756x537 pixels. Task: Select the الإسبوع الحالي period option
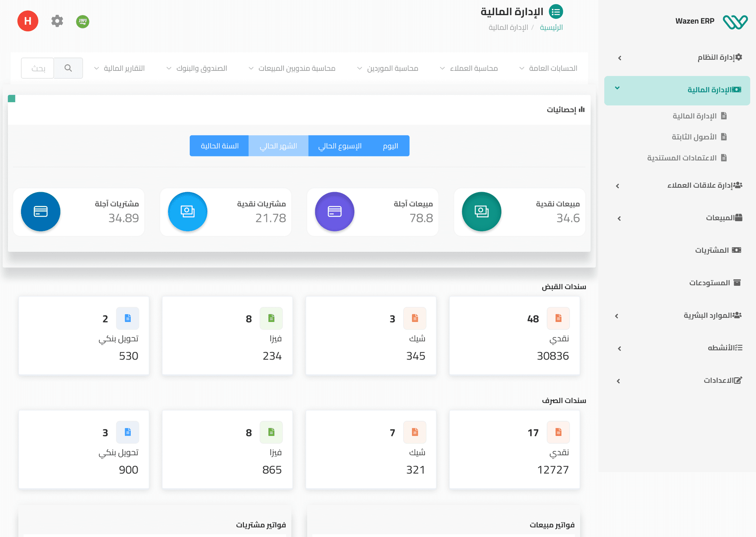tap(340, 146)
